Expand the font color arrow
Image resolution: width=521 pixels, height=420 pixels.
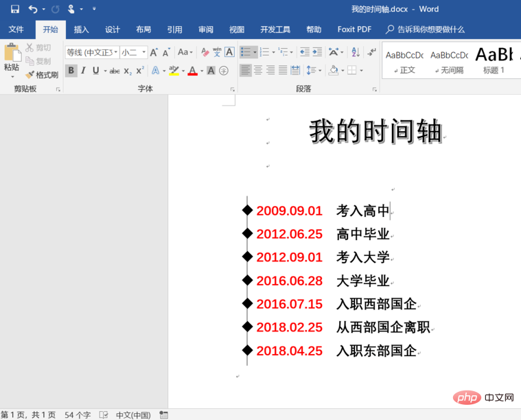click(202, 71)
